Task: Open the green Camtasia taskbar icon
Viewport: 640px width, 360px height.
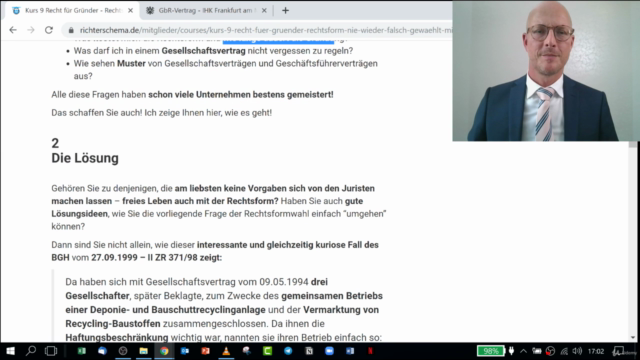Action: coord(267,351)
